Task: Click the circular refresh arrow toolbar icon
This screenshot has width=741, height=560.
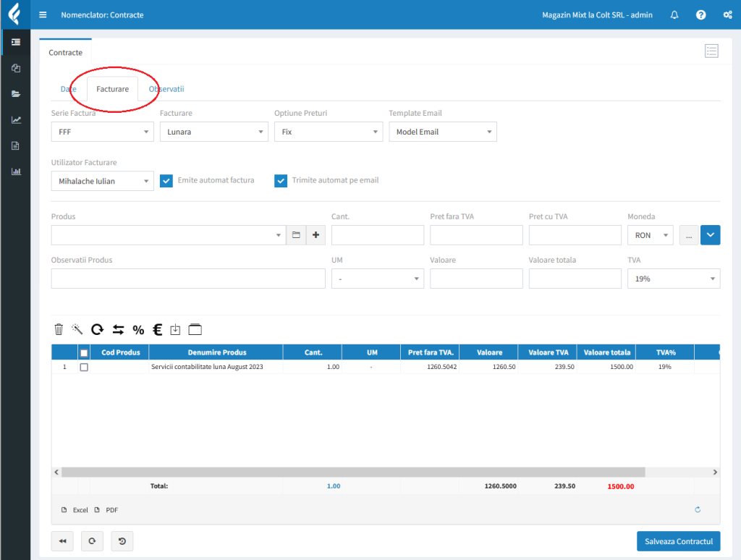Action: point(98,329)
